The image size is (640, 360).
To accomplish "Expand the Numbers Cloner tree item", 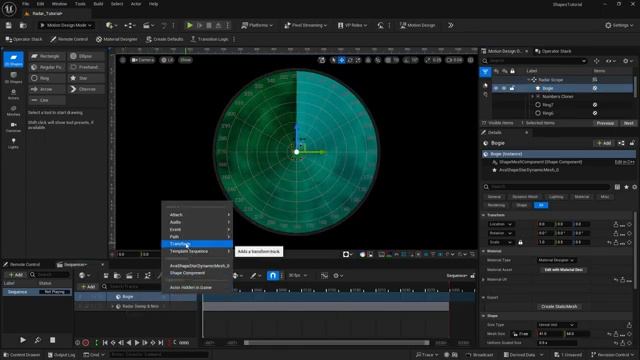I will (x=532, y=97).
